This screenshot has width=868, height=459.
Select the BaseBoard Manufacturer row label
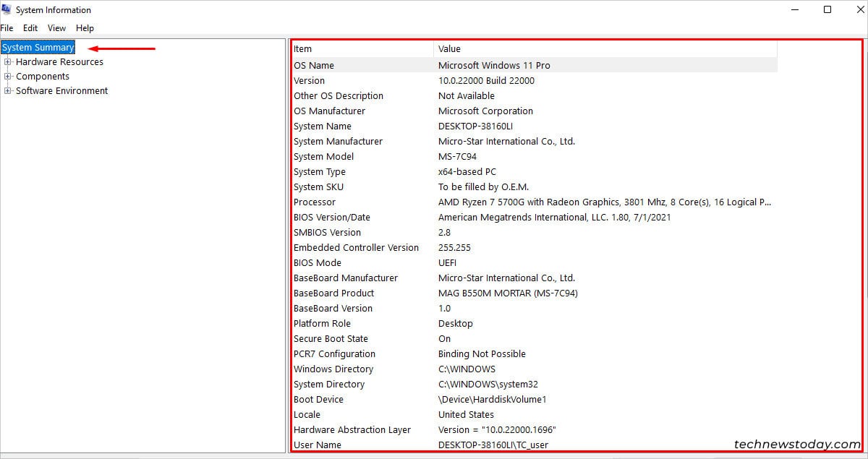click(x=346, y=278)
